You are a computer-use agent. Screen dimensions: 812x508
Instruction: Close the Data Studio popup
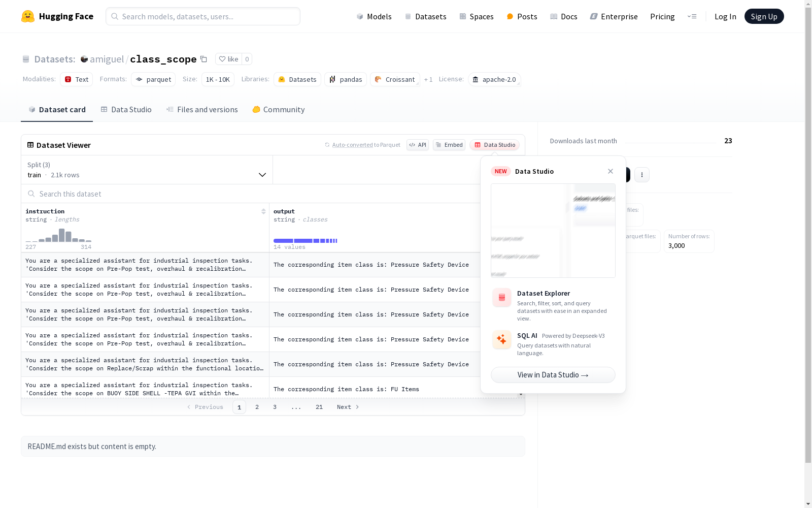tap(611, 171)
